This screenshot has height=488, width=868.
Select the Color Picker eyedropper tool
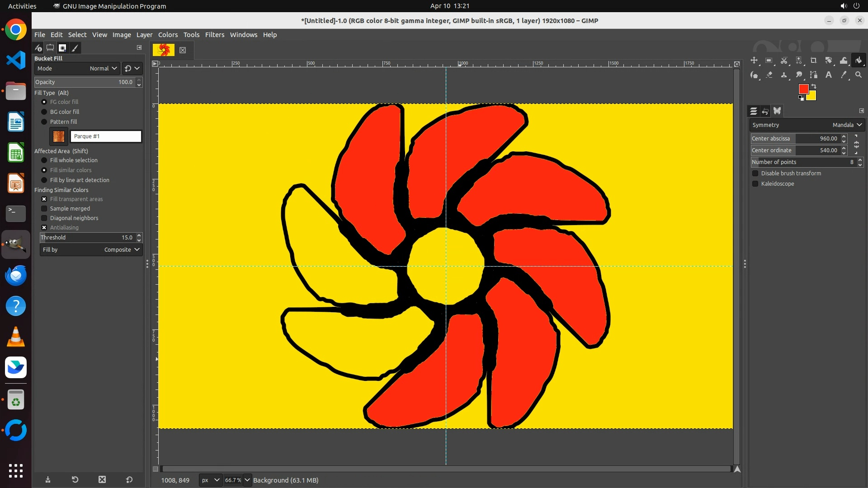[x=844, y=75]
